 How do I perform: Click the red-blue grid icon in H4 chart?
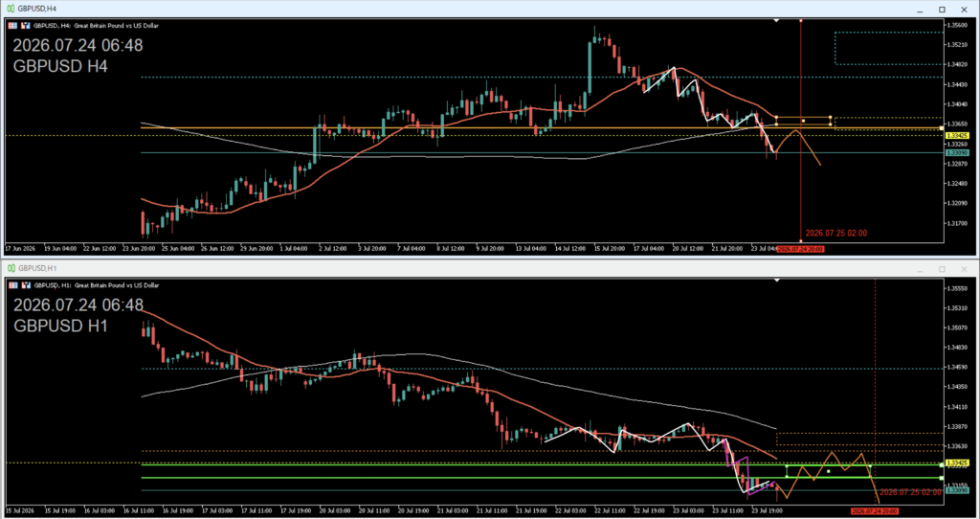12,26
